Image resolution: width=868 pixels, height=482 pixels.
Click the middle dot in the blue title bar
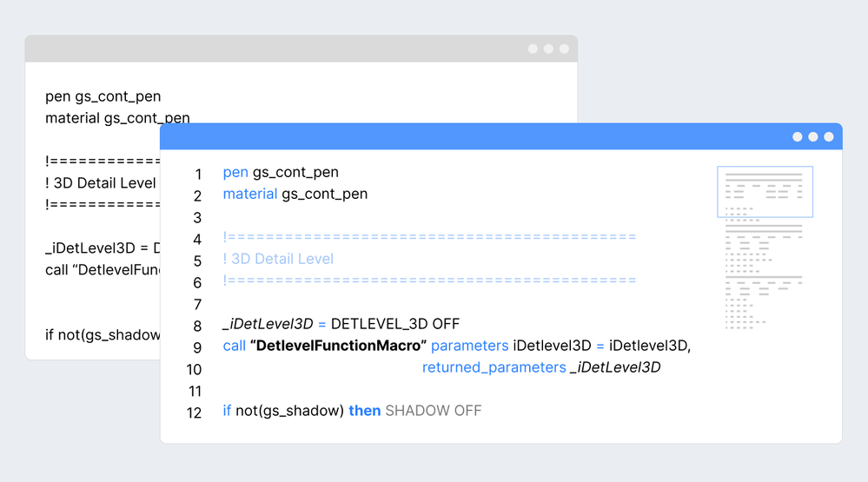tap(813, 137)
